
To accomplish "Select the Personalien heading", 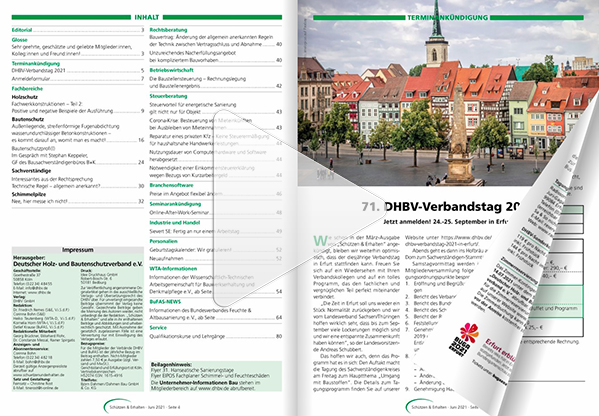I will point(163,241).
